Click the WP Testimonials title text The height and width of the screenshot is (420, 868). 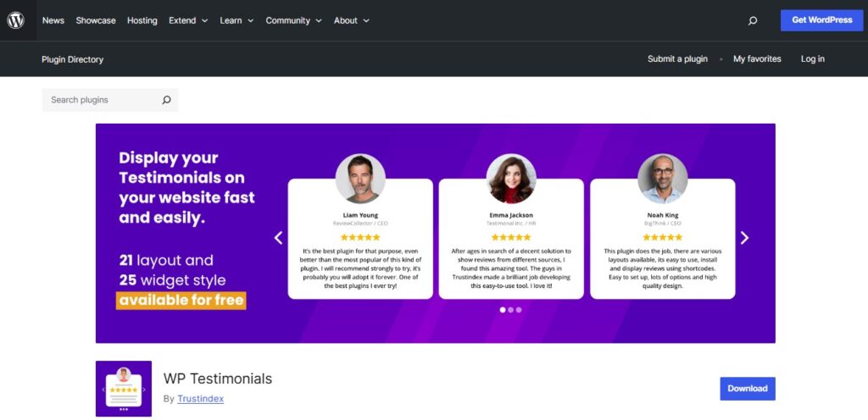click(x=218, y=379)
